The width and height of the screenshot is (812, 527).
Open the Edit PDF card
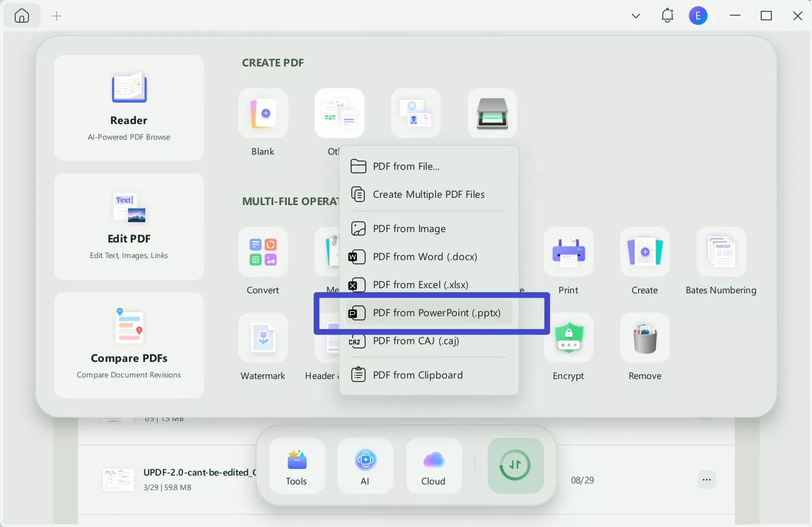coord(129,227)
